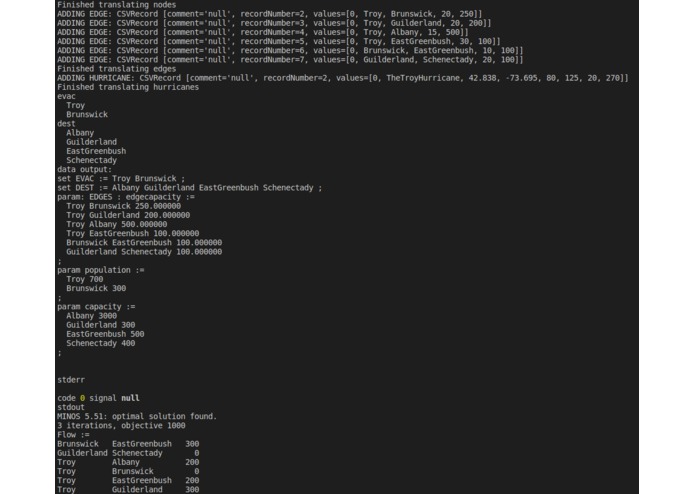
Task: Select the ADDING EDGE recordNumber=7 line
Action: [x=290, y=60]
